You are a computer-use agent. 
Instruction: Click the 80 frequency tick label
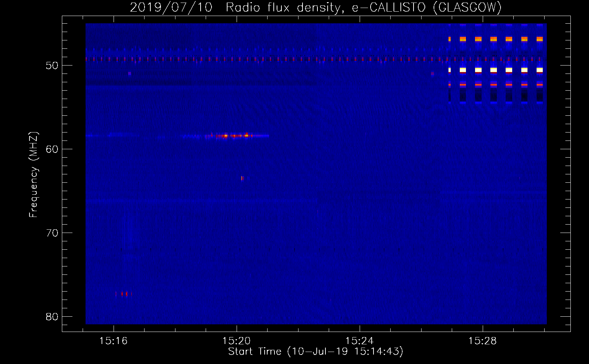point(52,317)
